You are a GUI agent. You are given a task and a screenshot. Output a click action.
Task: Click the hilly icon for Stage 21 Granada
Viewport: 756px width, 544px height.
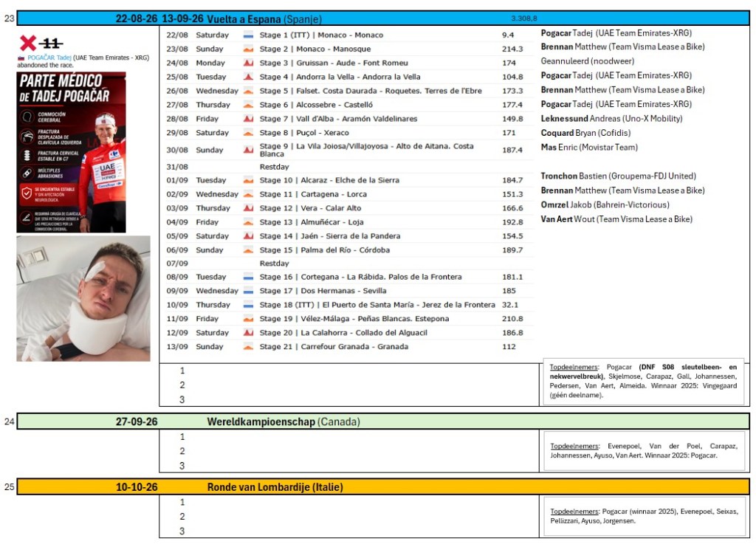[248, 347]
